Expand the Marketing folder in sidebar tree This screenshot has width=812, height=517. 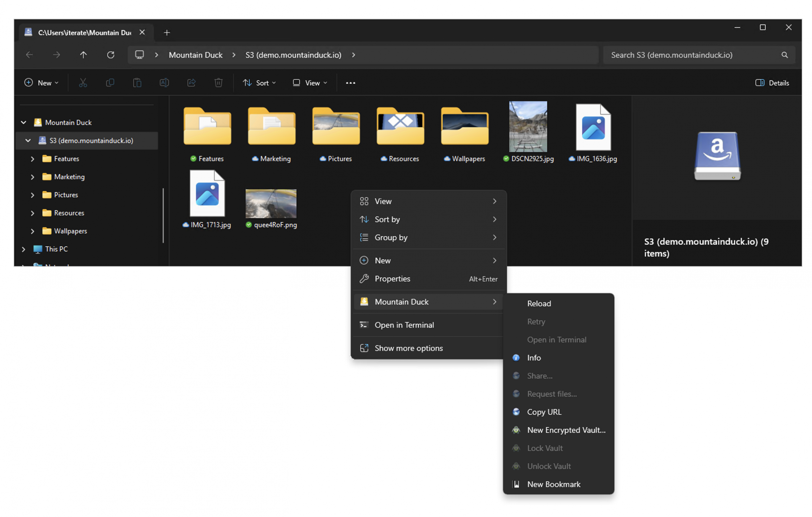click(x=32, y=177)
